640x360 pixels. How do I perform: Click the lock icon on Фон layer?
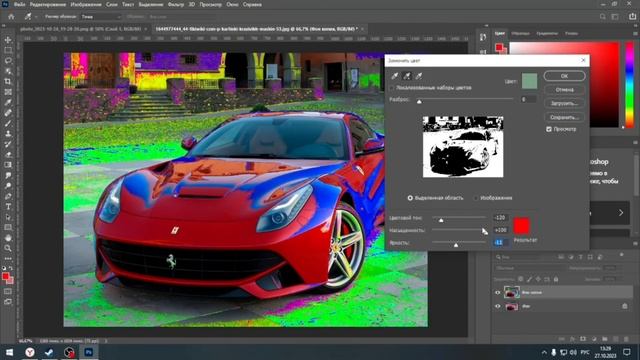624,306
